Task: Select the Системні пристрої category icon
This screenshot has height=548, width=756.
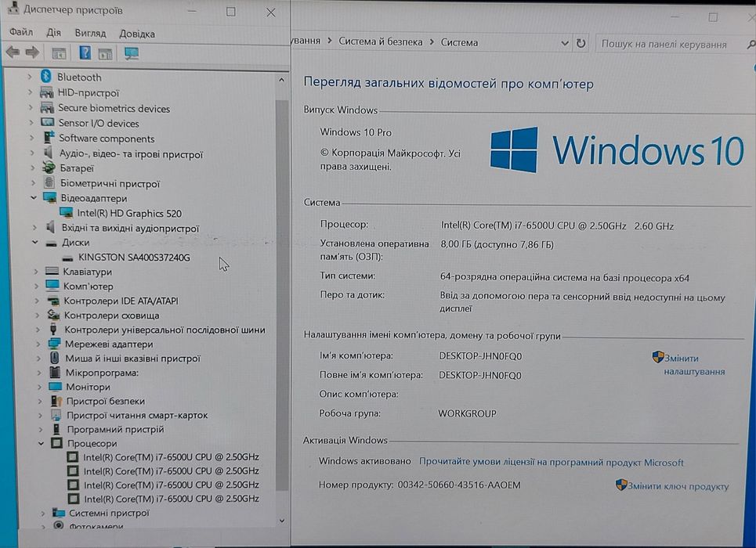Action: pos(58,512)
